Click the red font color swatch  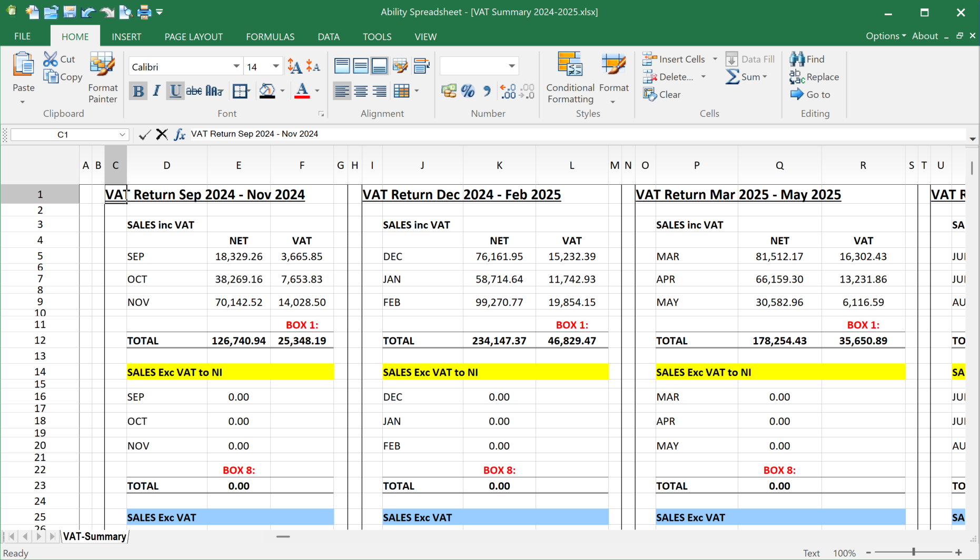(302, 92)
